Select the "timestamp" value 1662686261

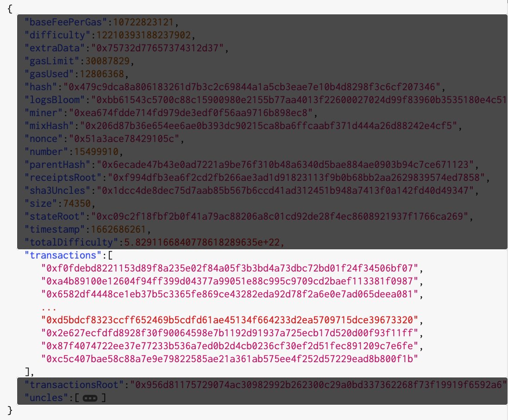click(x=118, y=229)
